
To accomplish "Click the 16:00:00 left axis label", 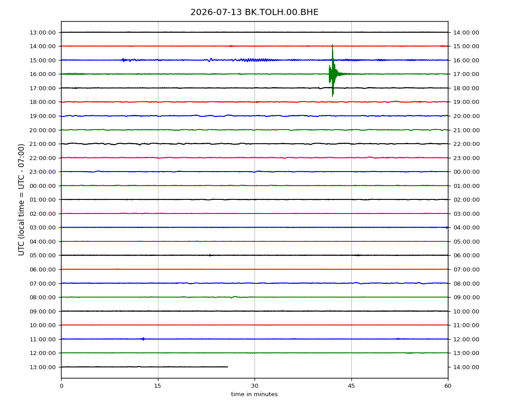I will coord(42,74).
